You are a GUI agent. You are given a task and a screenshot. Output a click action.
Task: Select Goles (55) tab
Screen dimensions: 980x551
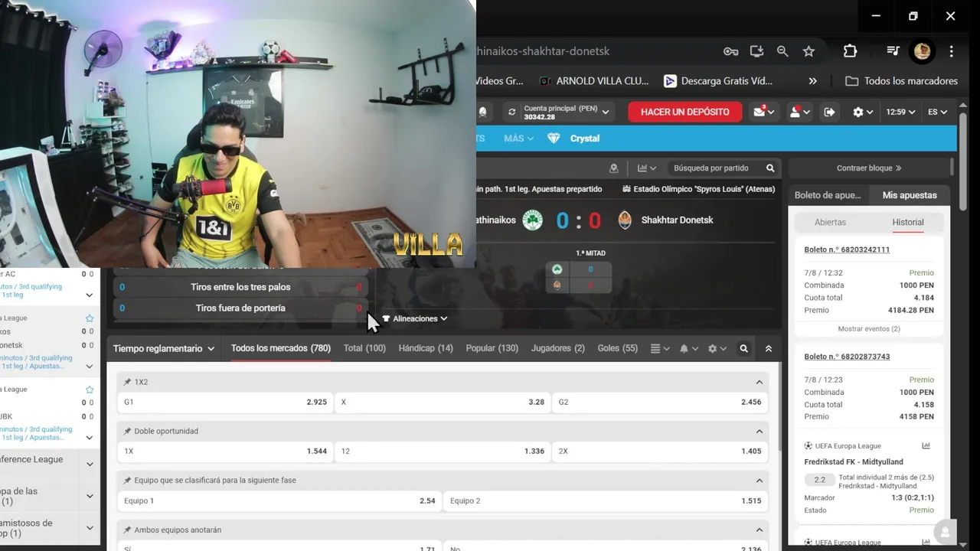point(618,348)
